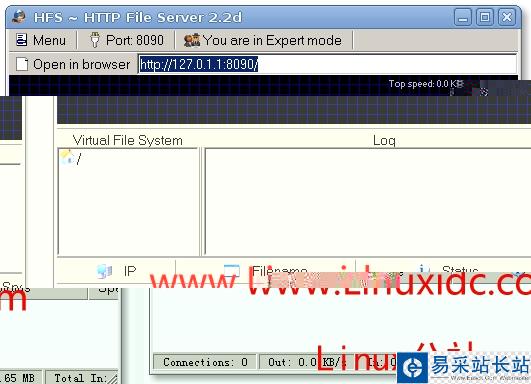Click the Total In status entry in back window
Viewport: 531px width, 384px height.
(82, 378)
